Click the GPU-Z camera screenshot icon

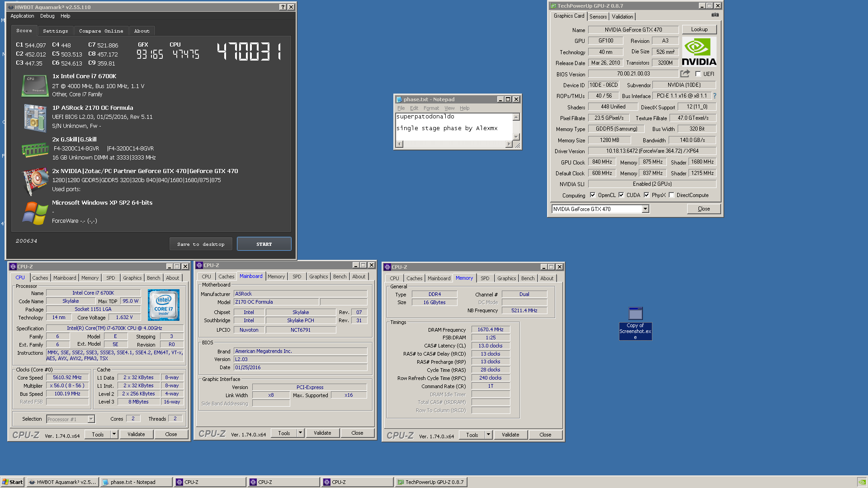[x=715, y=15]
